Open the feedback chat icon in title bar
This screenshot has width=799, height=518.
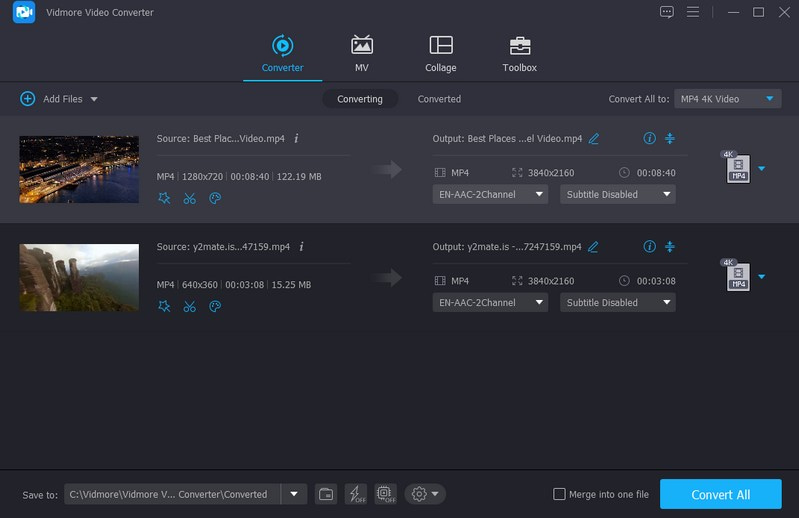click(667, 12)
